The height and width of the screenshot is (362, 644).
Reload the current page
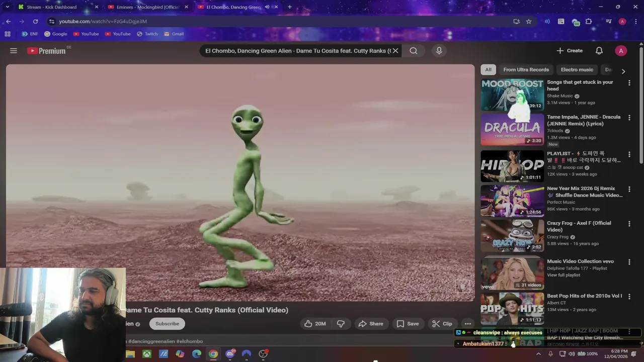[x=35, y=21]
